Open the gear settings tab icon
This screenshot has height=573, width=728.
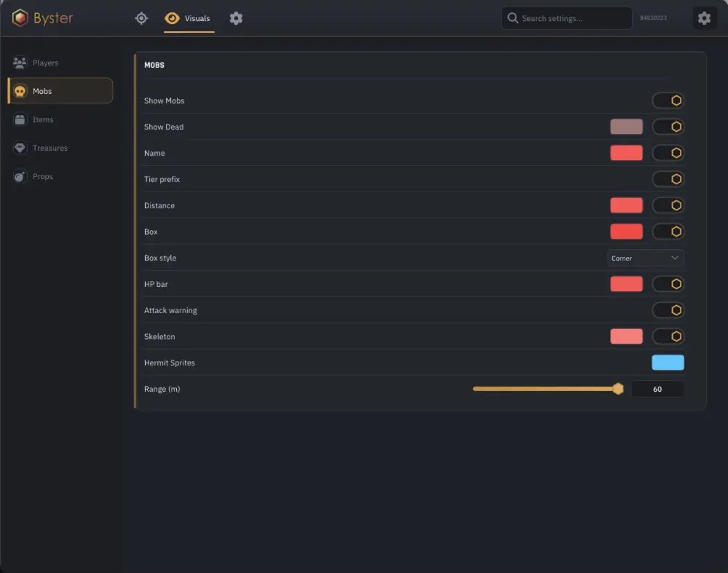click(x=236, y=18)
